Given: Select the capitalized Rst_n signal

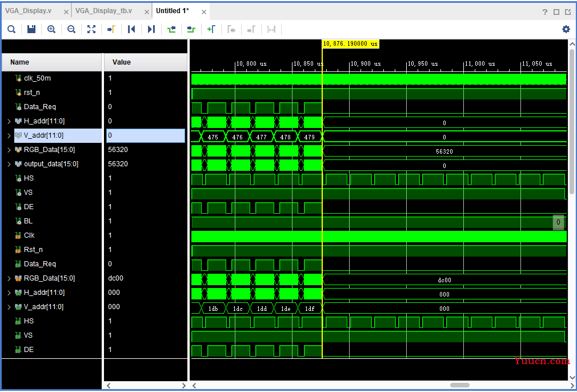Looking at the screenshot, I should click(x=33, y=250).
